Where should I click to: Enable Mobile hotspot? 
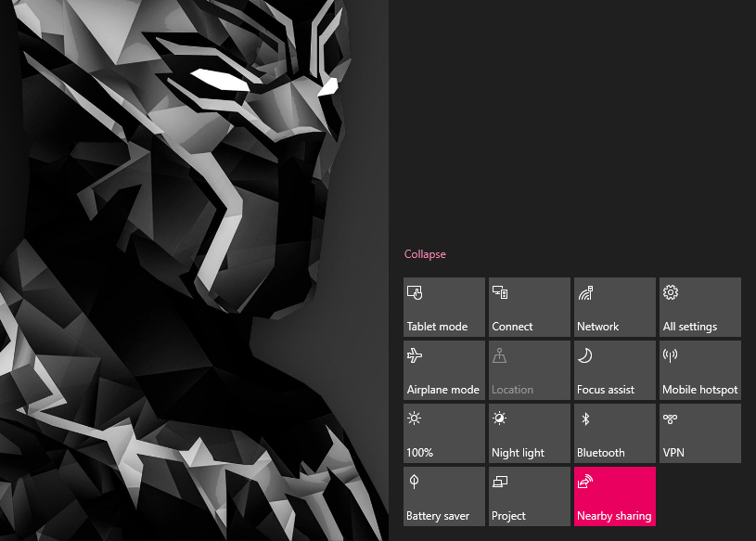[x=700, y=370]
